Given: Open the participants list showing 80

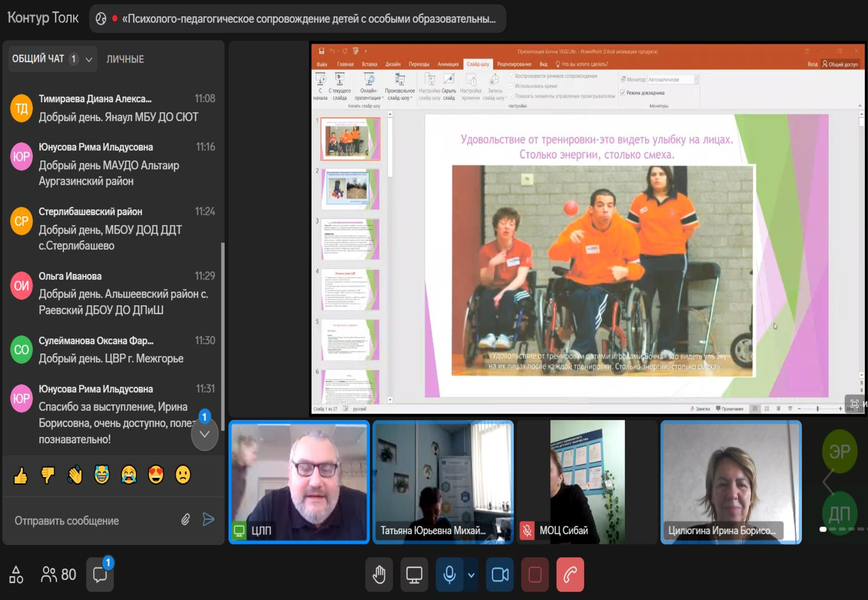Looking at the screenshot, I should coord(59,575).
